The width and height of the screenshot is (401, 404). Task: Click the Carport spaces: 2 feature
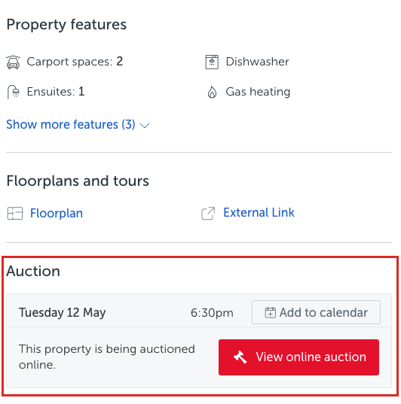pyautogui.click(x=75, y=62)
